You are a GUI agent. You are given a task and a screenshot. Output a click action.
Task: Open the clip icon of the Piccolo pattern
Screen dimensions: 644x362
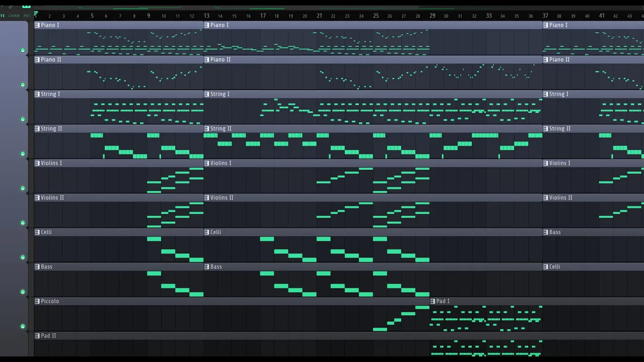[x=37, y=301]
